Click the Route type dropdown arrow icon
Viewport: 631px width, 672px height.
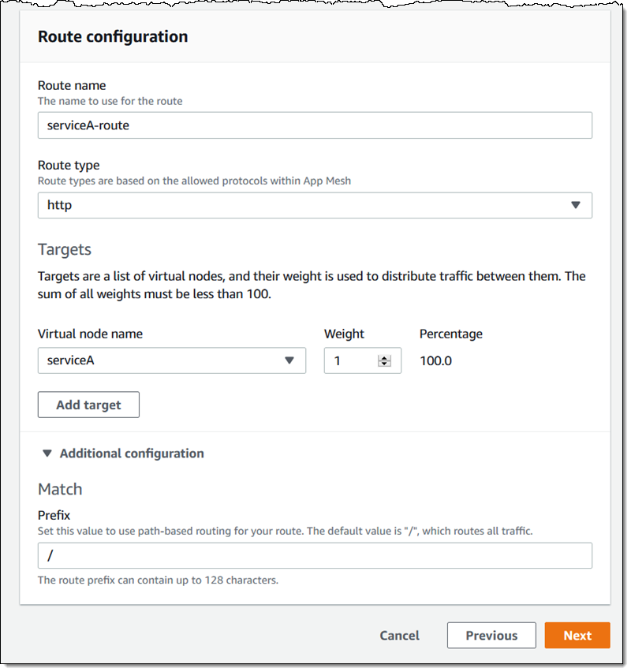pos(575,205)
